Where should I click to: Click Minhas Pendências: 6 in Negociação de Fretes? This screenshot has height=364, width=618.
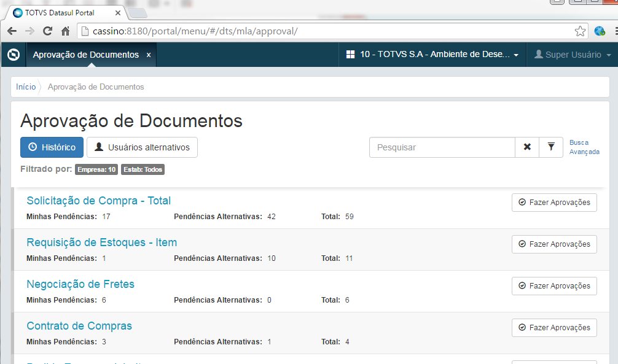click(x=66, y=300)
